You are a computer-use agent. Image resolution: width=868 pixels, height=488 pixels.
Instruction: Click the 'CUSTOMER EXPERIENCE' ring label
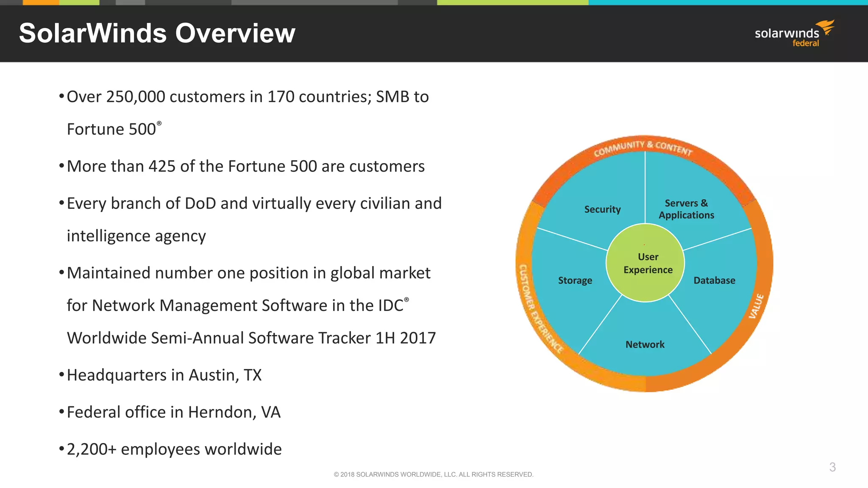[541, 309]
